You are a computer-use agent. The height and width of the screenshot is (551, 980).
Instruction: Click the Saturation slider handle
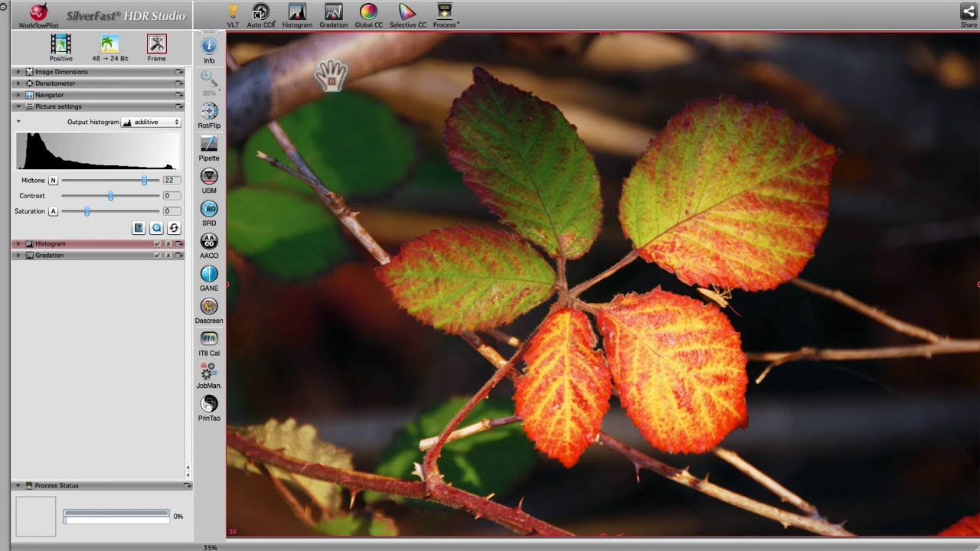(x=87, y=211)
